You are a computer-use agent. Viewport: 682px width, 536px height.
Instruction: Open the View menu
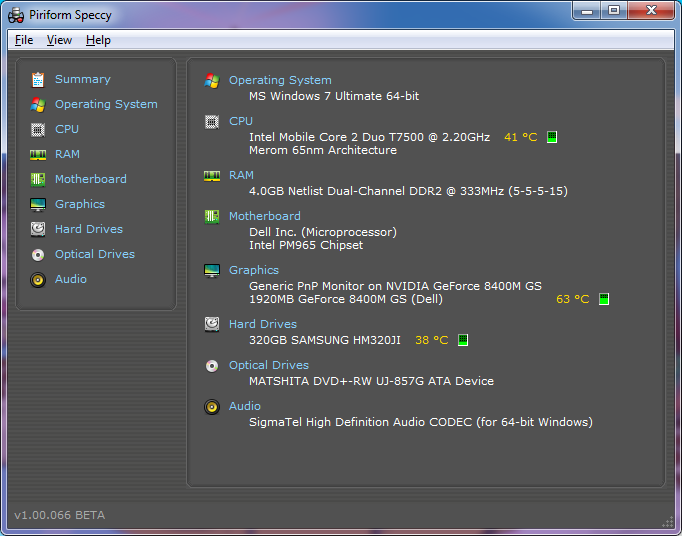59,40
